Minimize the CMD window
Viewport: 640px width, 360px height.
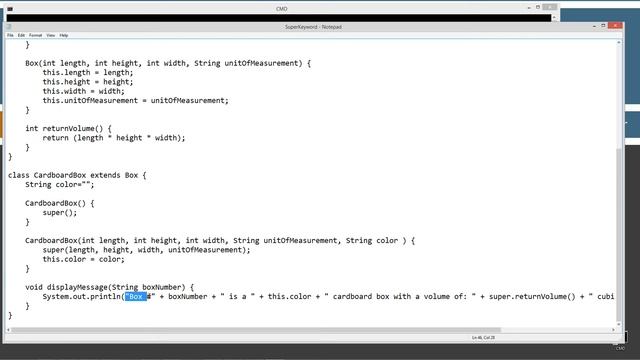529,8
